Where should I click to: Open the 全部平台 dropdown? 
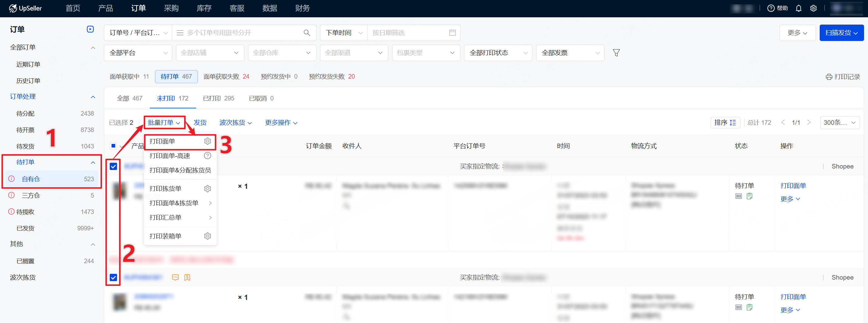pos(138,53)
